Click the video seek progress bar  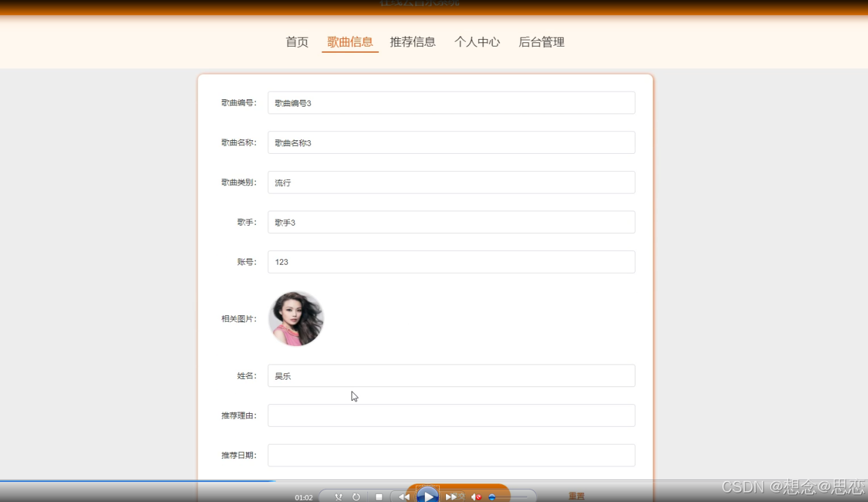(434, 481)
